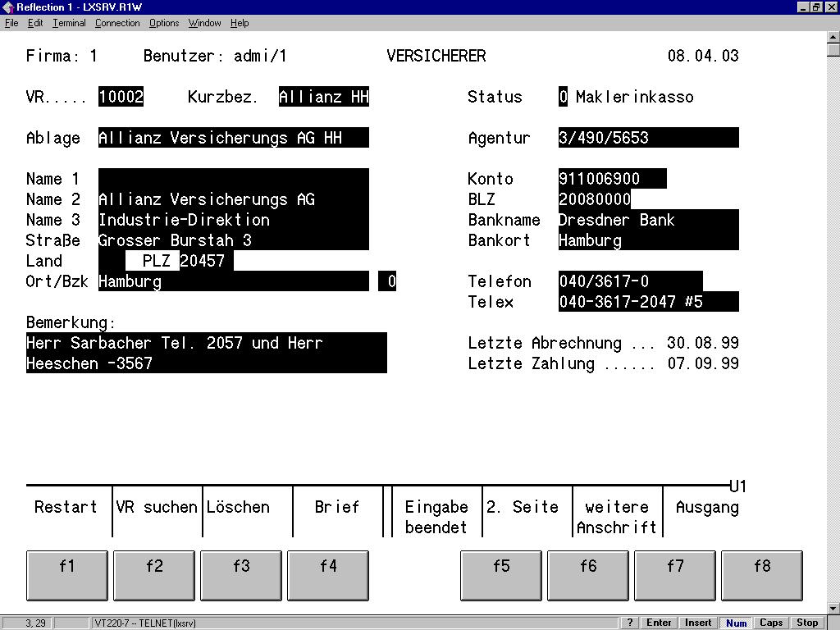The height and width of the screenshot is (630, 840).
Task: Click the Telex field 040-3617-2047 #5
Action: tap(648, 302)
